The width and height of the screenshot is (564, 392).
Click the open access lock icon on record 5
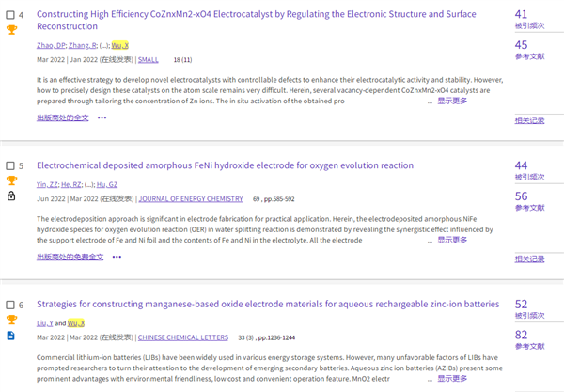tap(11, 196)
